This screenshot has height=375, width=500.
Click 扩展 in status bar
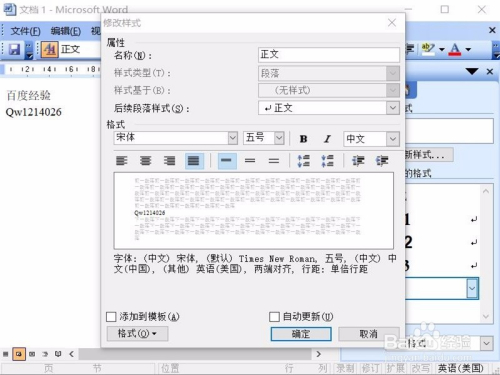point(396,368)
